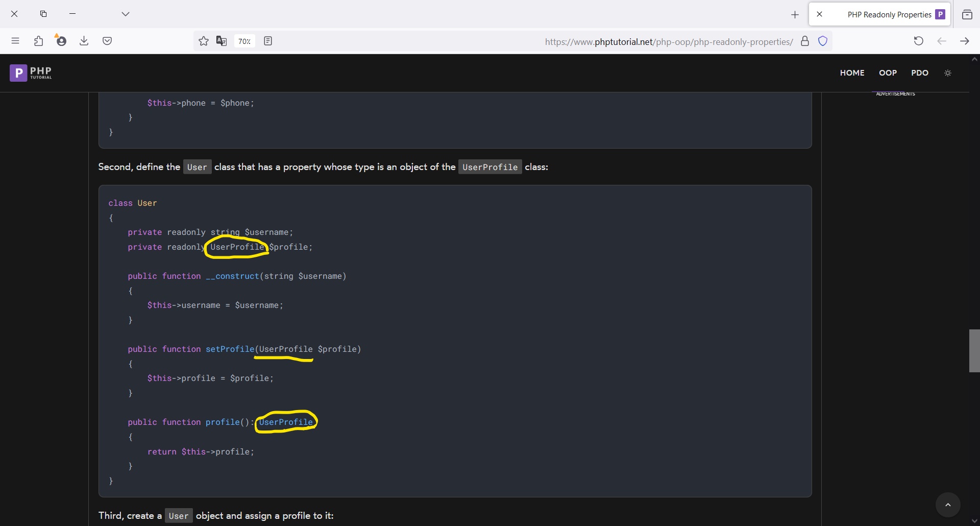The image size is (980, 526).
Task: Click the scroll-to-top round button
Action: 948,505
